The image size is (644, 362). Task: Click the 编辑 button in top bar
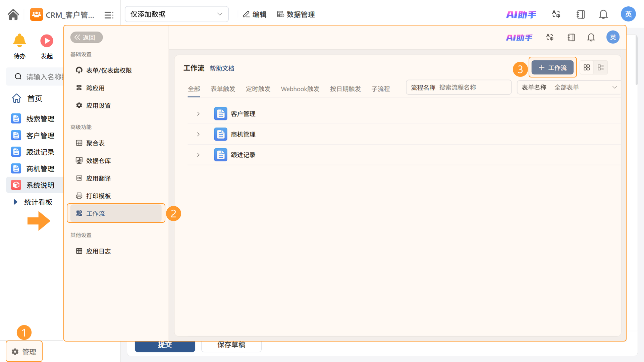(x=255, y=14)
